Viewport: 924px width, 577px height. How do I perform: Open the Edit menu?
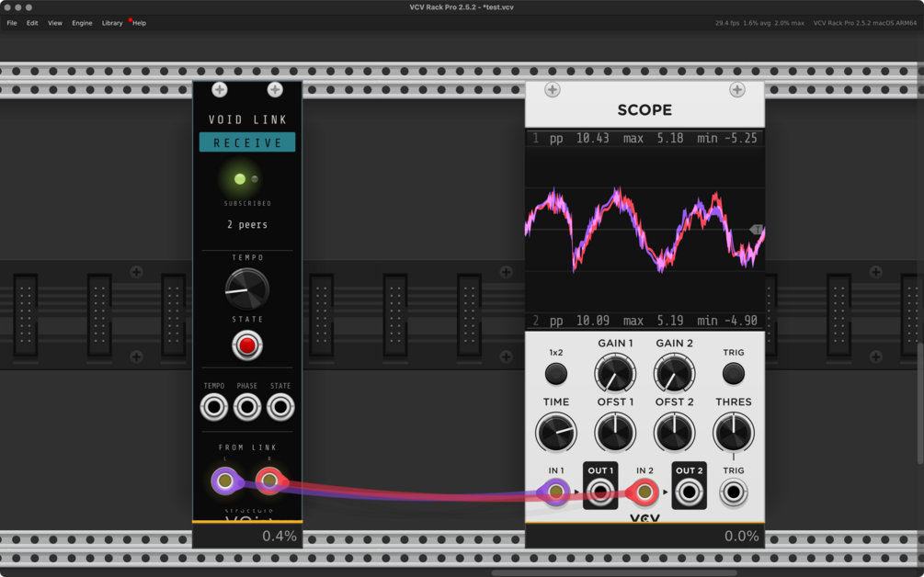click(32, 23)
